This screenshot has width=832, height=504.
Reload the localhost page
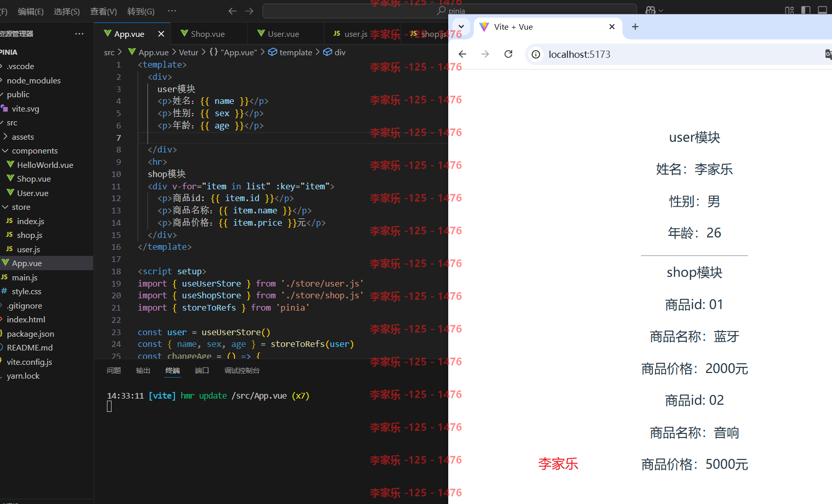pyautogui.click(x=508, y=54)
